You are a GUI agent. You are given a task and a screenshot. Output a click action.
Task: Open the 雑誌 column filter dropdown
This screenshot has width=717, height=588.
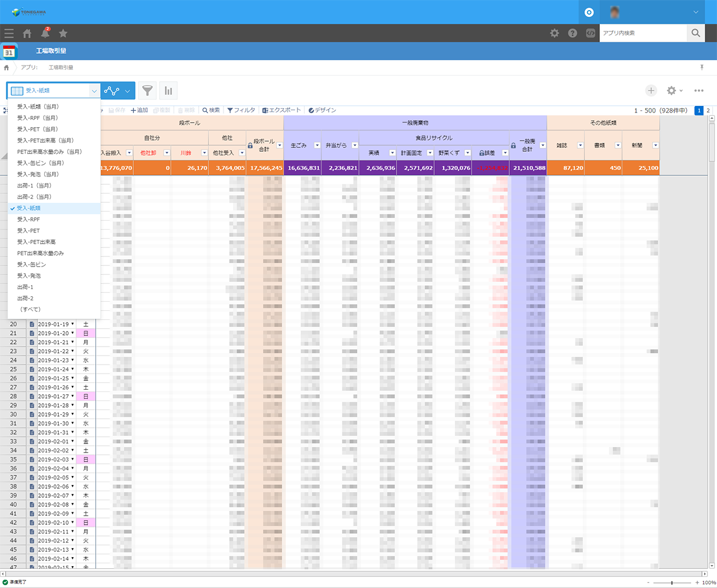pyautogui.click(x=580, y=145)
